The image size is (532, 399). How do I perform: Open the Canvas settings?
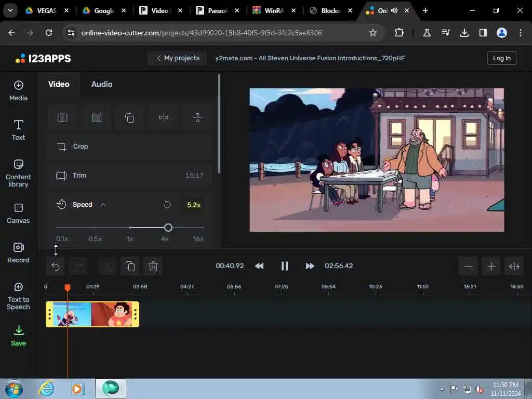point(18,214)
